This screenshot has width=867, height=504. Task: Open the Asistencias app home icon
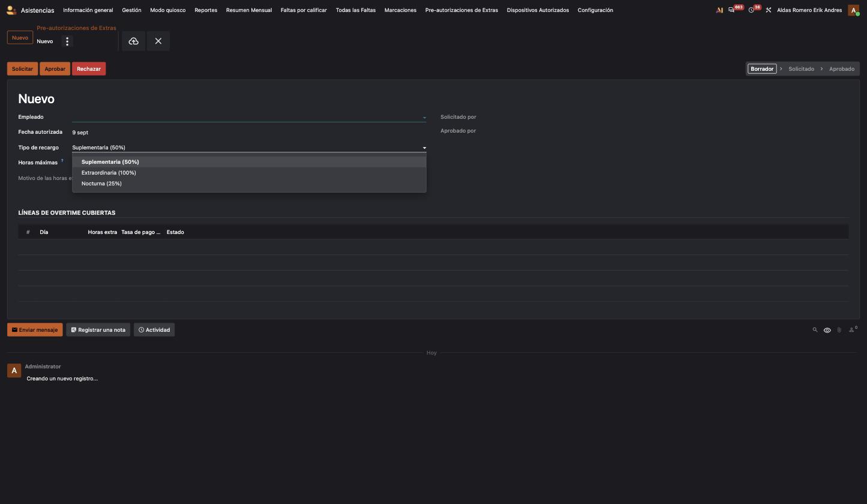[x=11, y=10]
